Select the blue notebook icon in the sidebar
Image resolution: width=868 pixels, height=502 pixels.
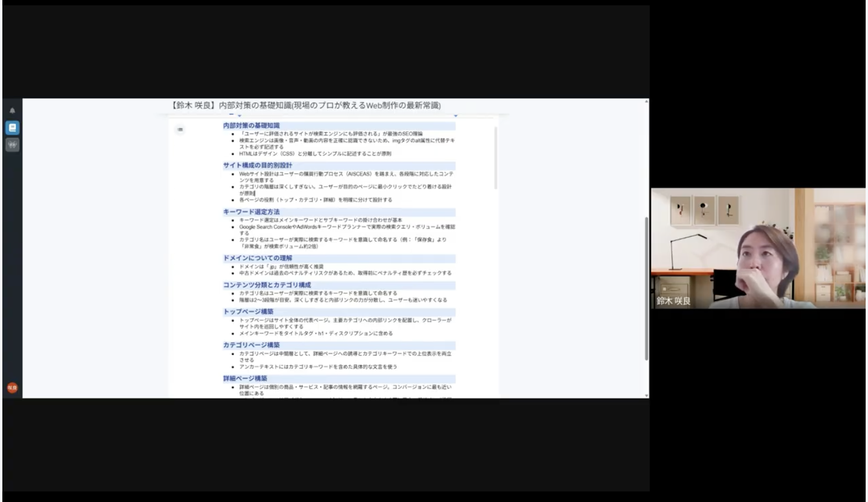coord(12,128)
